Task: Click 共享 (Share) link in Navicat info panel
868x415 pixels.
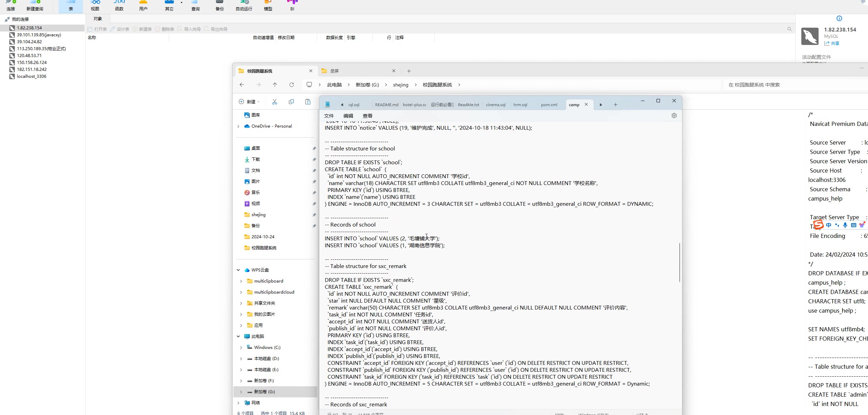Action: click(832, 43)
